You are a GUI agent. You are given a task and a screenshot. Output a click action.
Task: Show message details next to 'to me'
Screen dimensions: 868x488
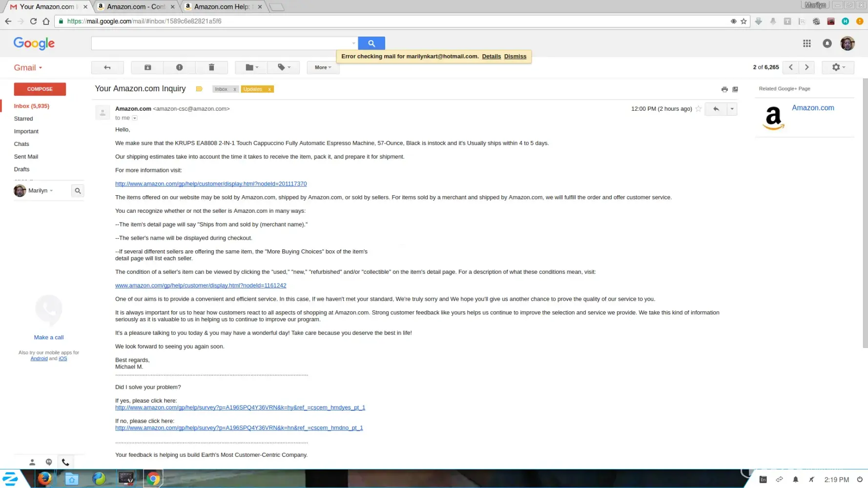[135, 118]
